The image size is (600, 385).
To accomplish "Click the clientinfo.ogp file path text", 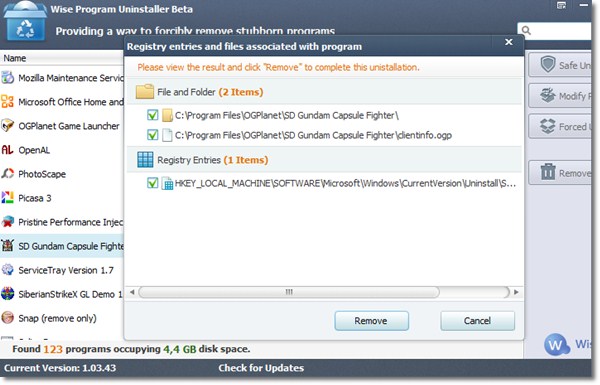I will pos(313,135).
